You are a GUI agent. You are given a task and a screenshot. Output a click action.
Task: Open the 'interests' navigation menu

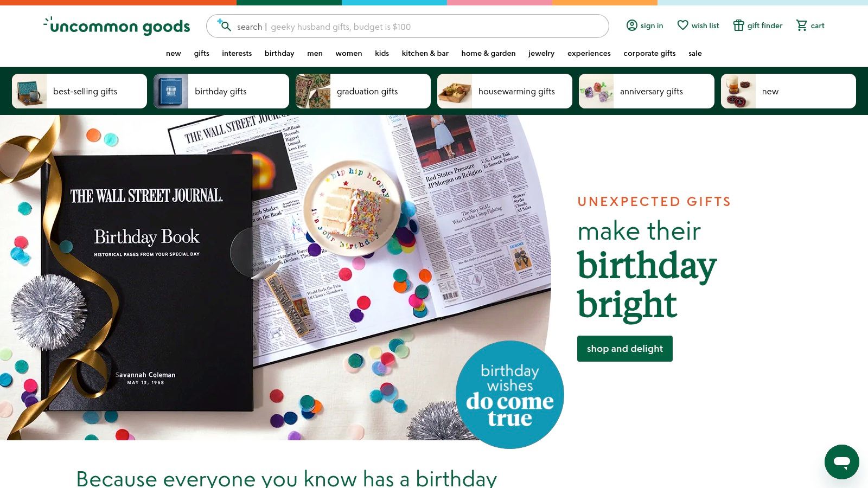[x=237, y=53]
